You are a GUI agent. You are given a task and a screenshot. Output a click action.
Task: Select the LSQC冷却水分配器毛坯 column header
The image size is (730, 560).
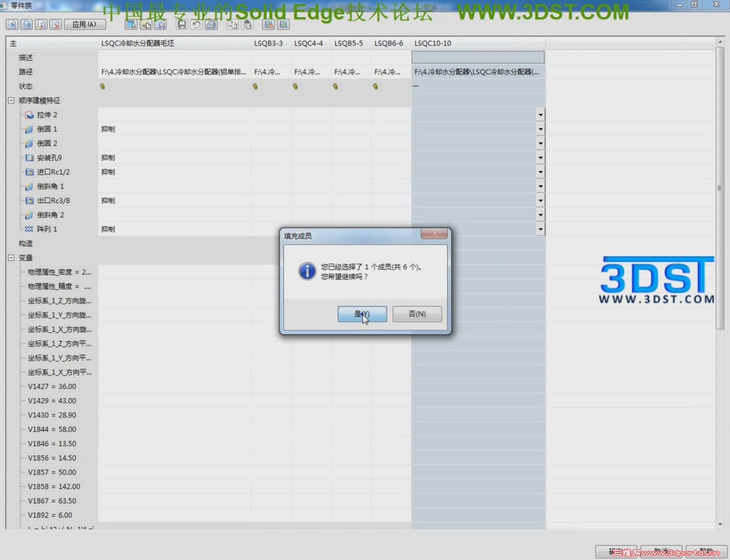(x=174, y=43)
